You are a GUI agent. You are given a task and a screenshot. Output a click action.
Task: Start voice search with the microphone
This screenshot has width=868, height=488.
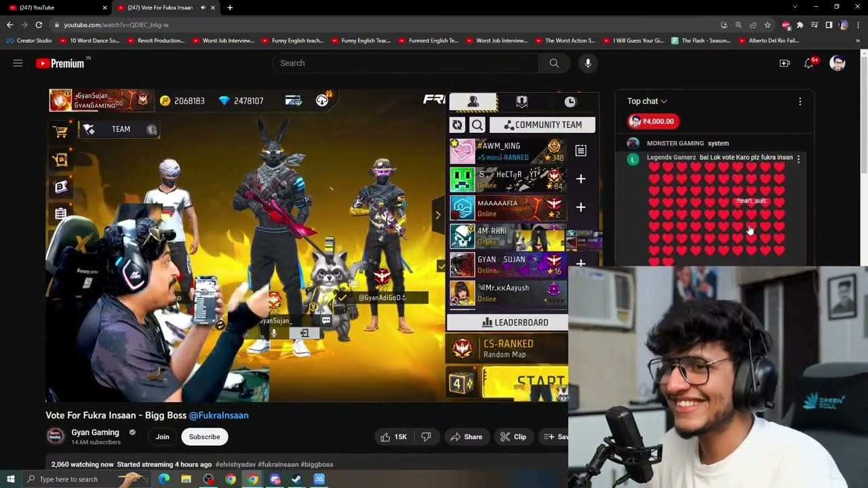click(x=588, y=63)
